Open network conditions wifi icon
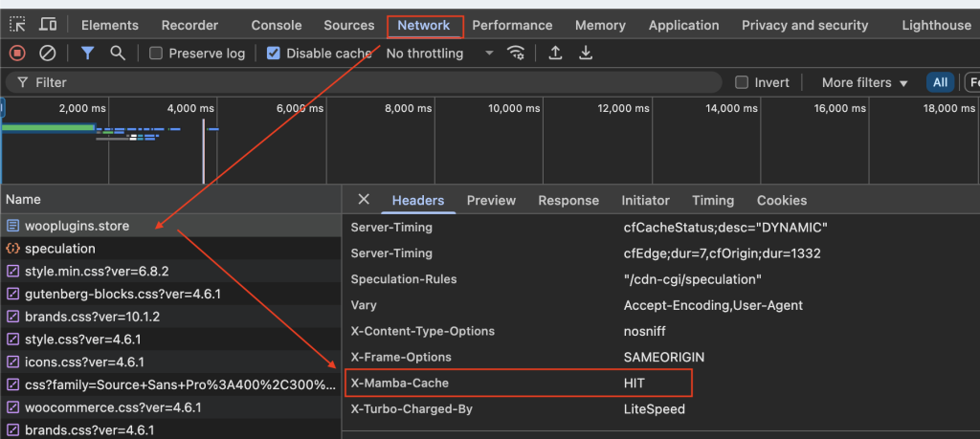 (x=517, y=54)
